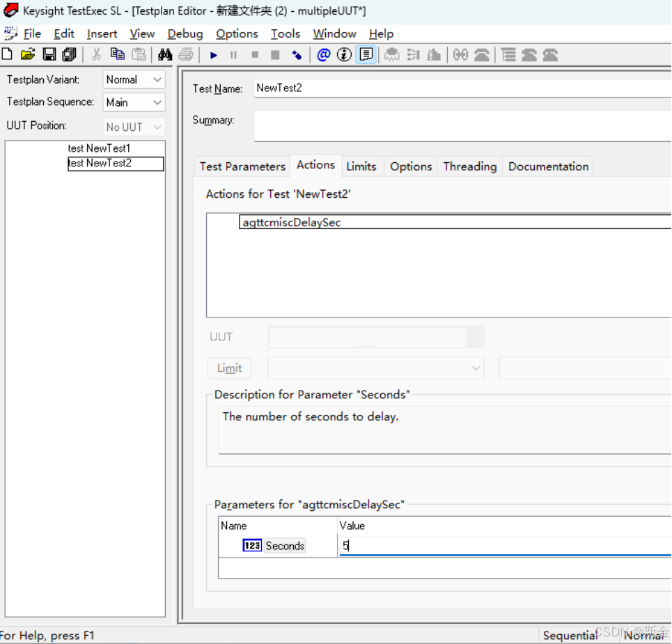Open the Edit menu
The image size is (672, 644).
pyautogui.click(x=64, y=33)
